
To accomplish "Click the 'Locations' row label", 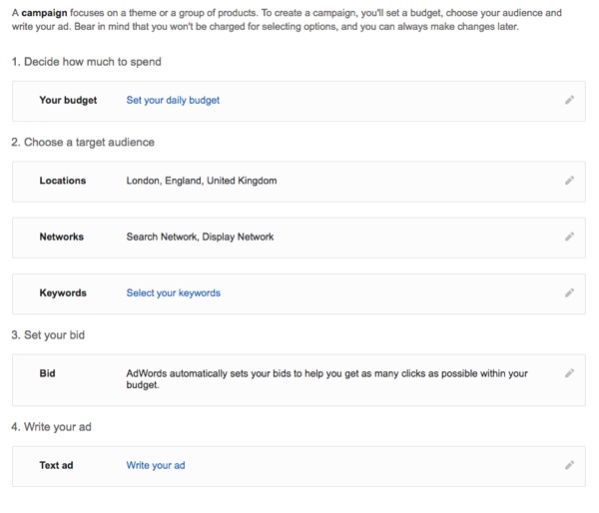I will 63,180.
